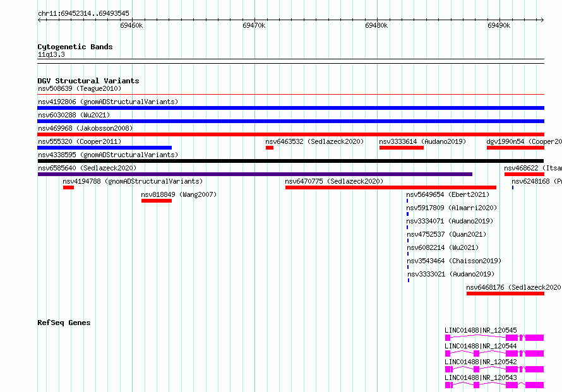Open the nsv4192806 (gnomADStructuralVariants) label
The height and width of the screenshot is (392, 562).
tap(108, 102)
